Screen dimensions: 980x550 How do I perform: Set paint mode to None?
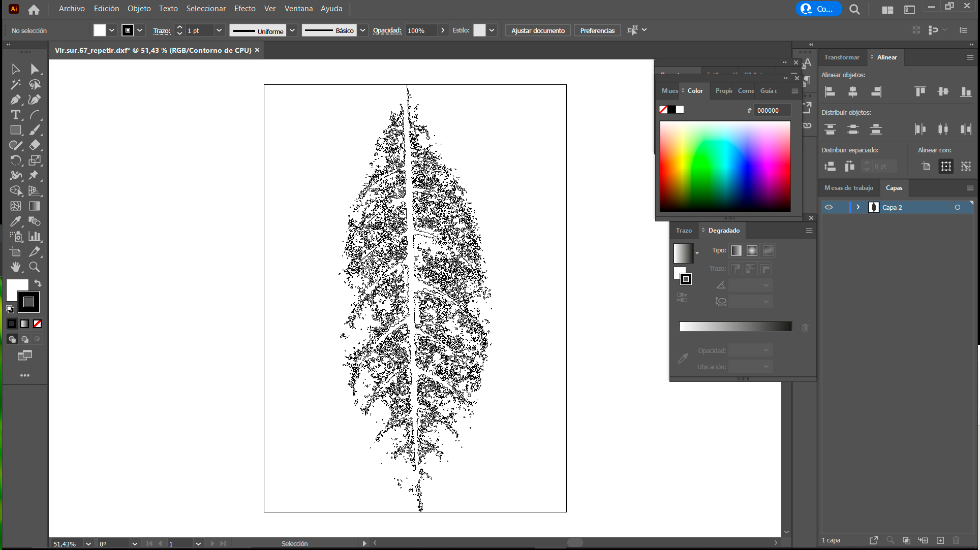[x=37, y=323]
